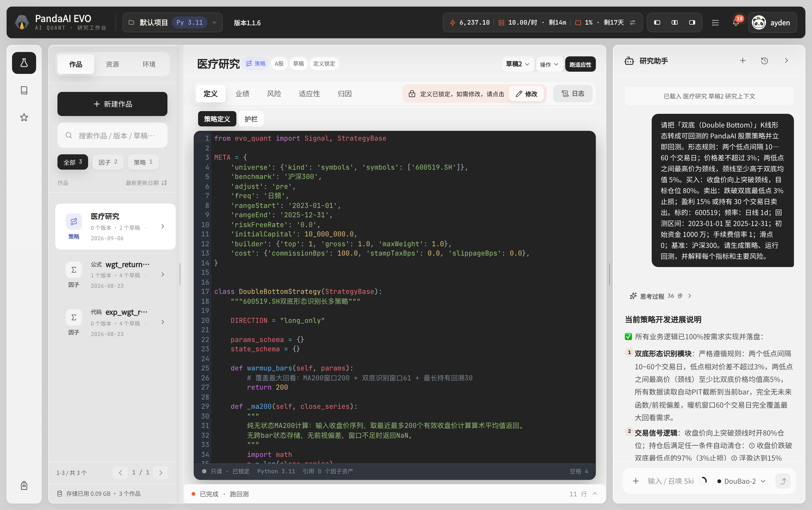Screen dimensions: 812x510
Task: Click the research assistant robot icon
Action: [x=629, y=61]
